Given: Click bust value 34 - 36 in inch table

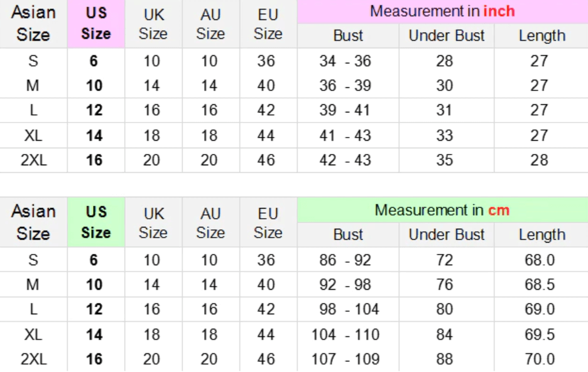Looking at the screenshot, I should tap(346, 61).
